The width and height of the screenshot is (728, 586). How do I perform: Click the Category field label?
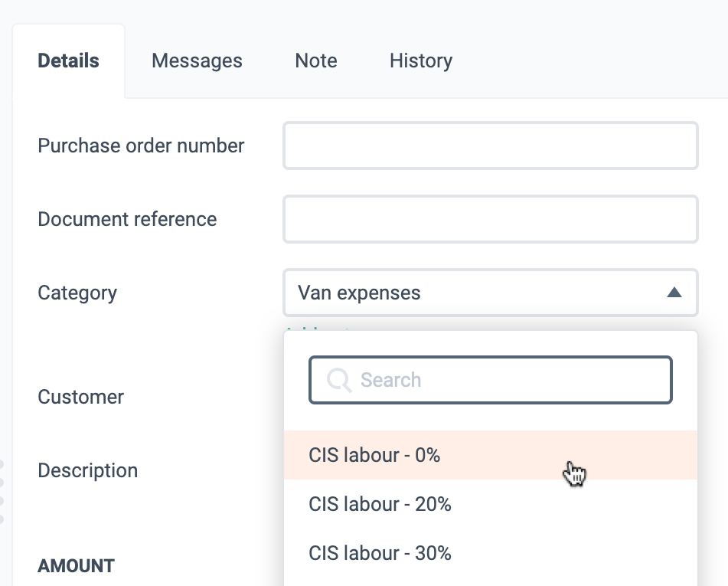click(77, 293)
